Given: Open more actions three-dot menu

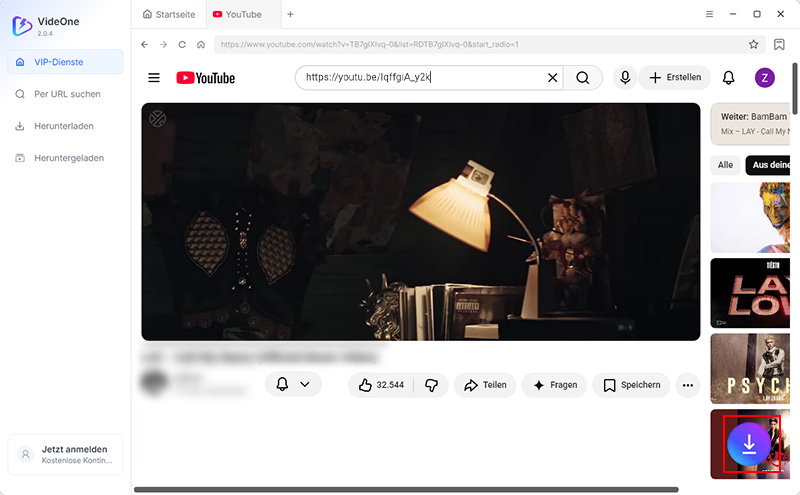Looking at the screenshot, I should point(688,385).
